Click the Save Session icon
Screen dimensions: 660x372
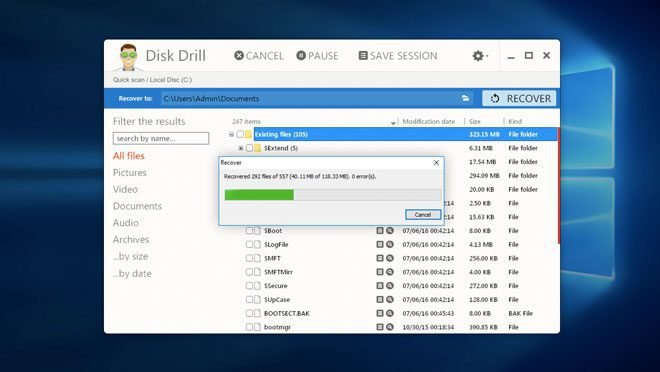[363, 56]
